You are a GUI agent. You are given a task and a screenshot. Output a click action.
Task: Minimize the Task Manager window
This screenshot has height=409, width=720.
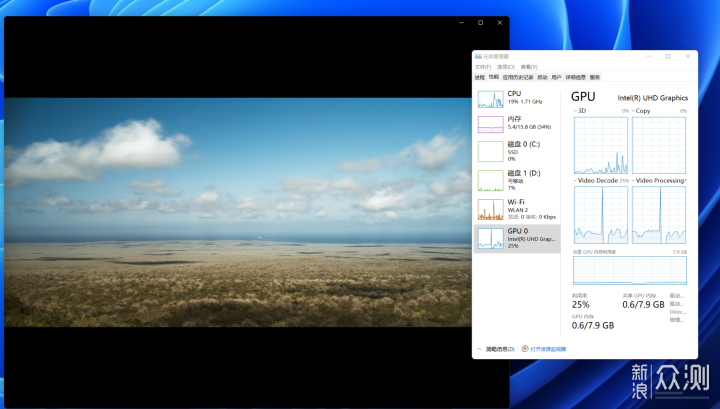pyautogui.click(x=648, y=56)
